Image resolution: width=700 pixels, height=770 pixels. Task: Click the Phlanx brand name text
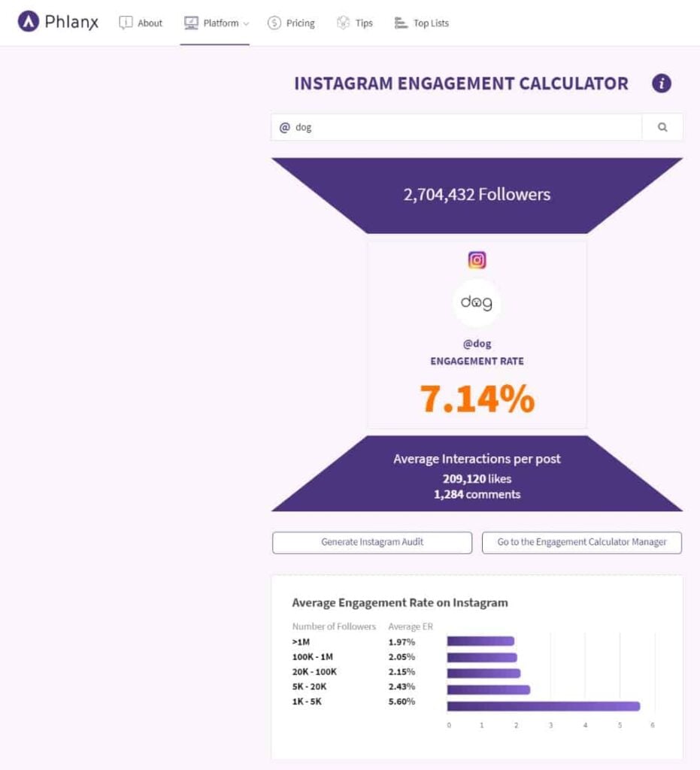pyautogui.click(x=71, y=22)
